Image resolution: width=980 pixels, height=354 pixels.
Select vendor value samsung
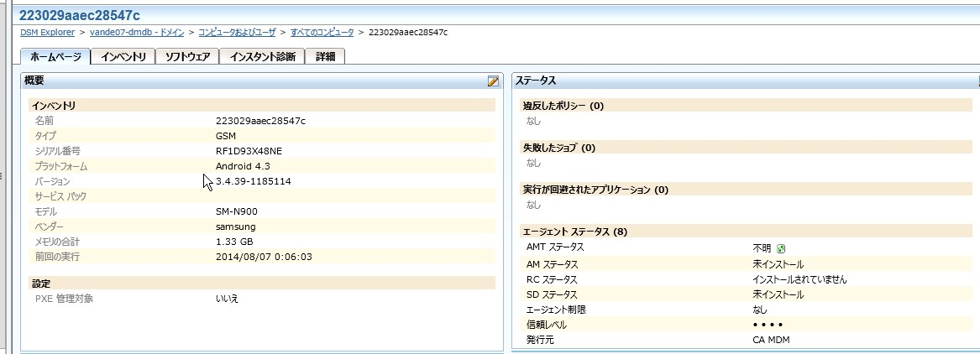(236, 226)
